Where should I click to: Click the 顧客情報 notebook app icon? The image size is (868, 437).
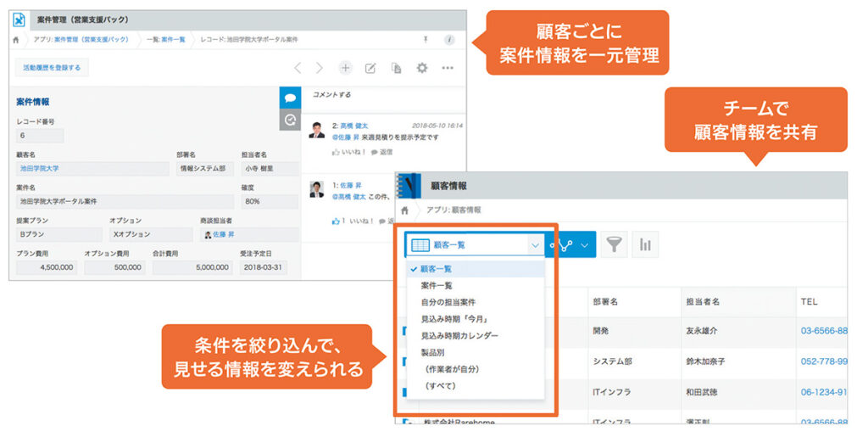click(x=409, y=186)
